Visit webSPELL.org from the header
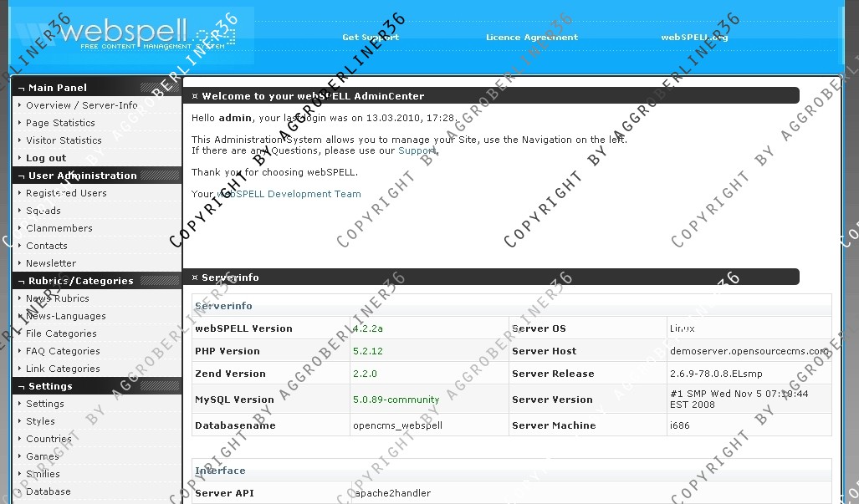This screenshot has height=504, width=859. click(693, 38)
